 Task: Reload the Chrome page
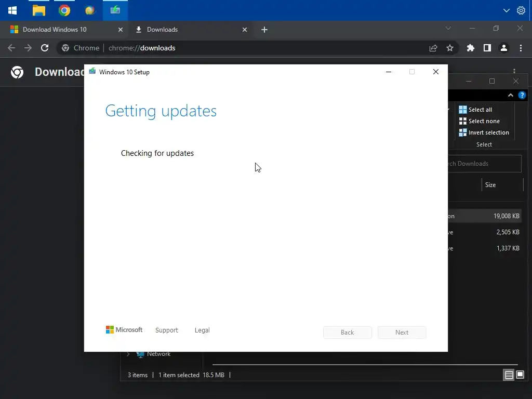point(45,48)
